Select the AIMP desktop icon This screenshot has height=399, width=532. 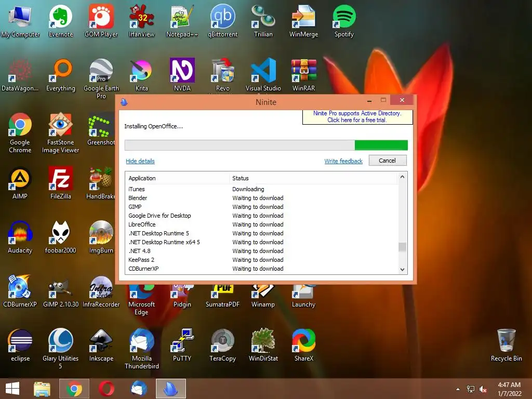tap(20, 183)
